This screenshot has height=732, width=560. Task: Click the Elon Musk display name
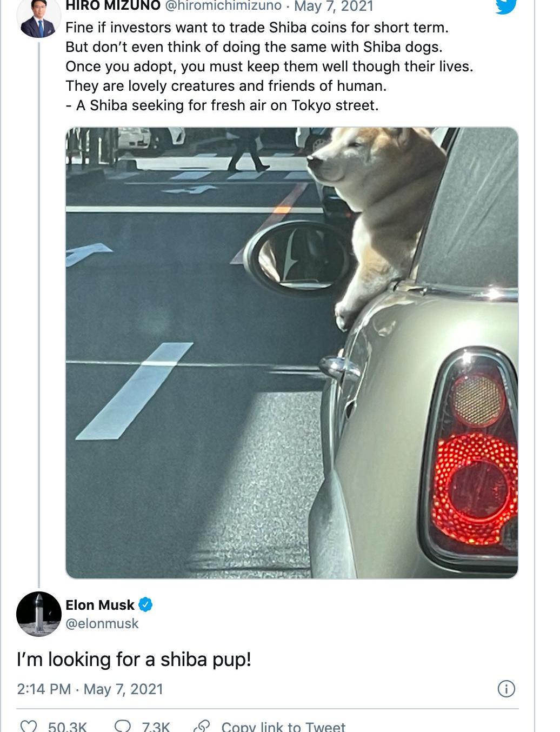click(x=100, y=605)
